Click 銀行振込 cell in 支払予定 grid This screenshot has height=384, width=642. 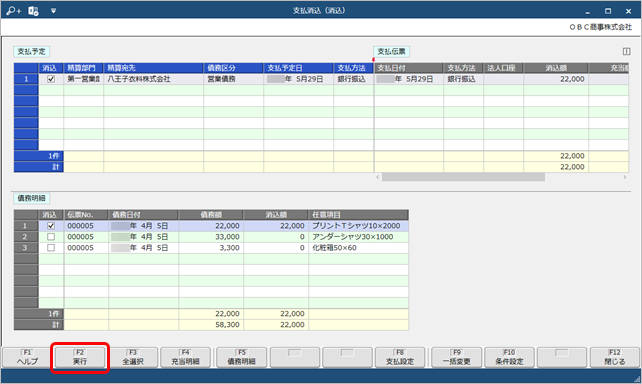coord(353,79)
